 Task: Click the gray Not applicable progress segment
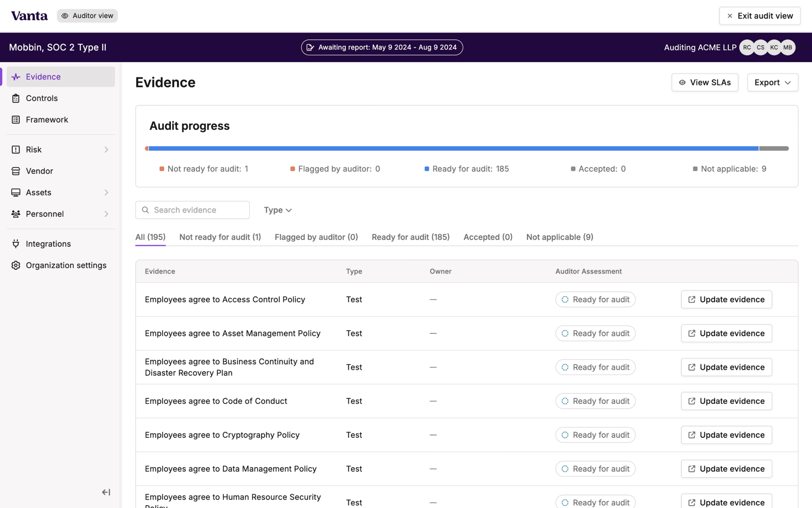774,149
